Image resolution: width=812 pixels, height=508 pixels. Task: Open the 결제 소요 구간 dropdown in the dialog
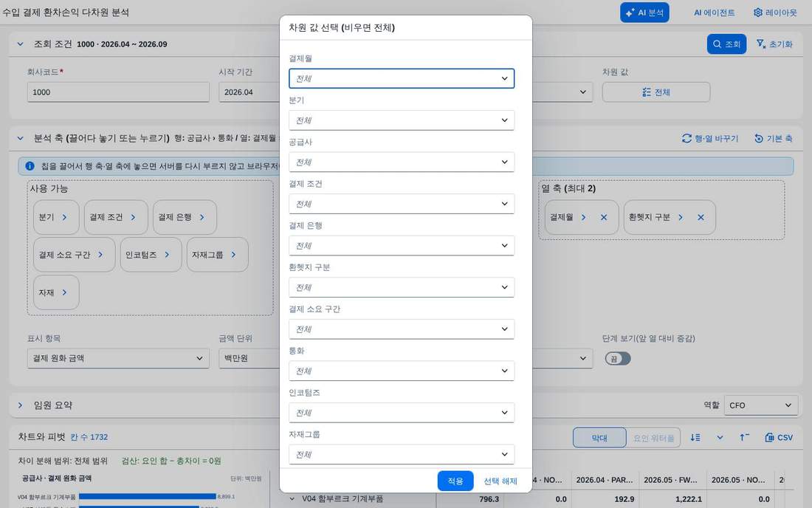[x=402, y=329]
